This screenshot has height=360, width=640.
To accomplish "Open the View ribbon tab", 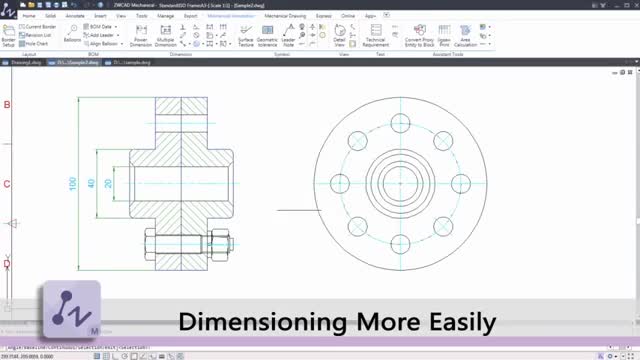I will (121, 16).
